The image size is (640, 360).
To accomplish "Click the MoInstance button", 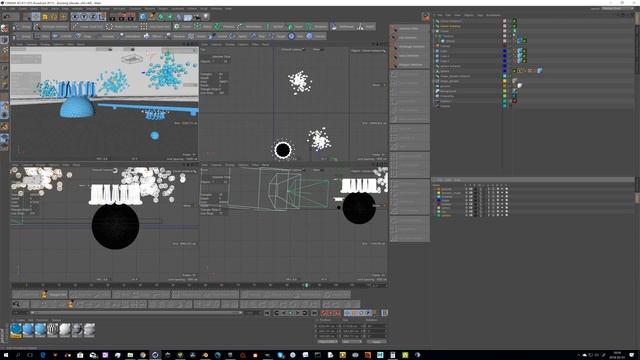I will coord(249,27).
